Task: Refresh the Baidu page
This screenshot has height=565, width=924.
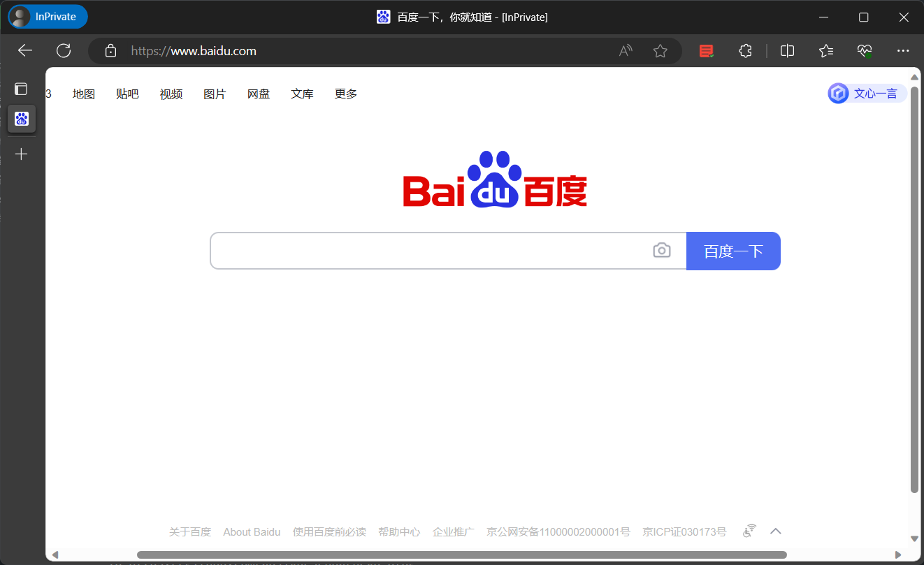Action: (64, 50)
